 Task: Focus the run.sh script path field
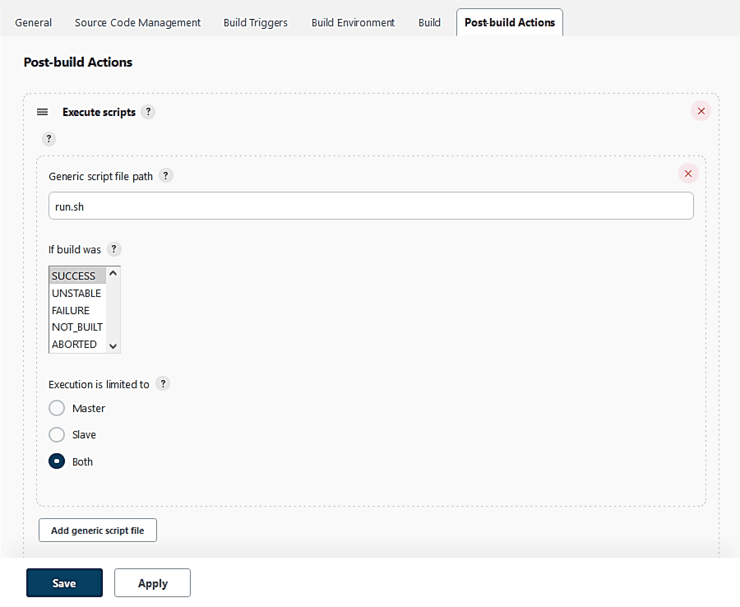[371, 206]
